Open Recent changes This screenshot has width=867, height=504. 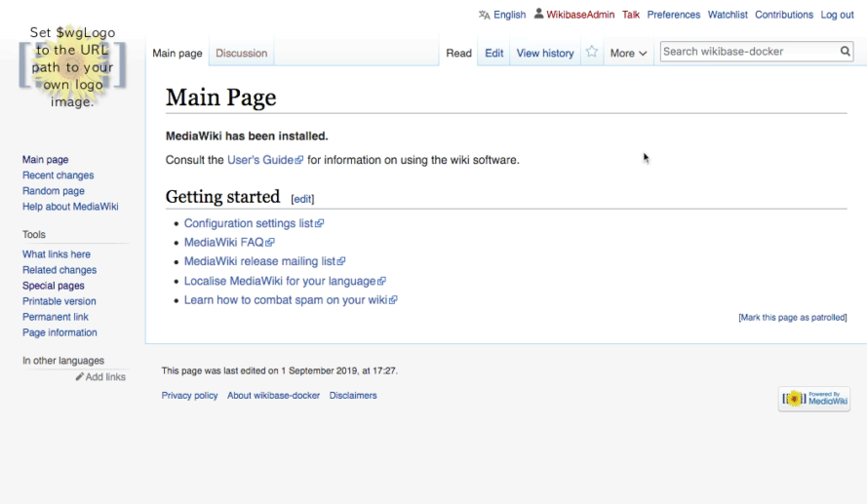(x=59, y=175)
